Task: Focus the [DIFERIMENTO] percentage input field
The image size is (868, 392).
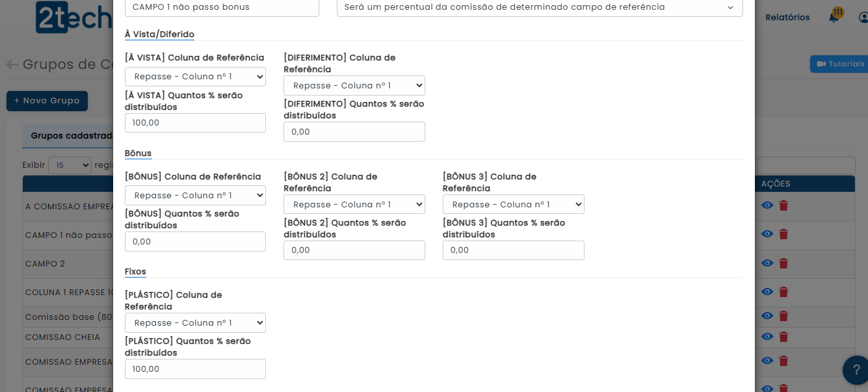Action: click(x=354, y=131)
